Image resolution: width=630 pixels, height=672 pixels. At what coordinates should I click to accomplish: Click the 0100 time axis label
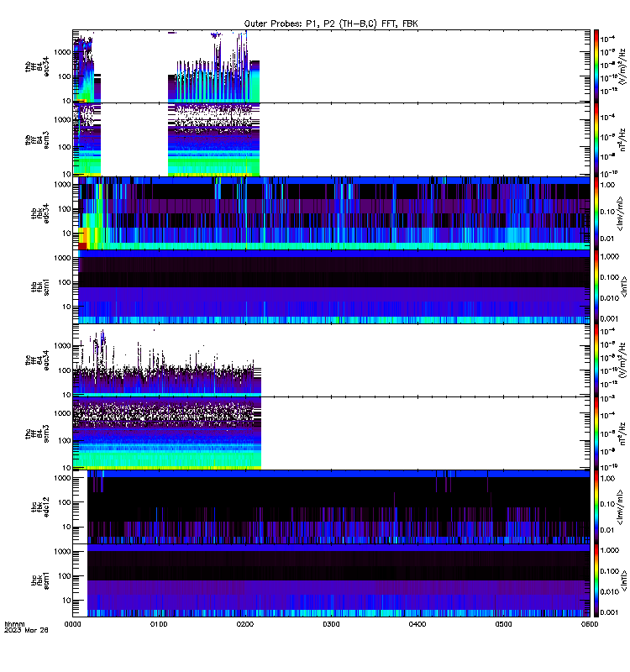click(159, 624)
